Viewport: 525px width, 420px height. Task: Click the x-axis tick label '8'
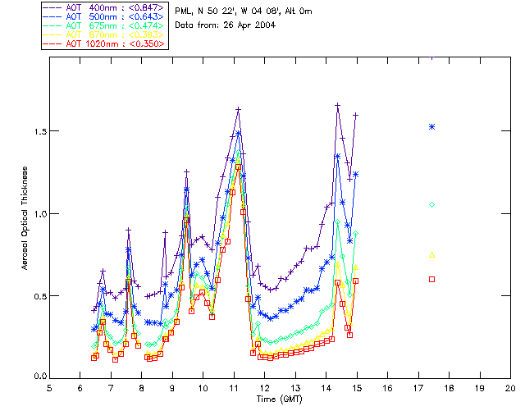[142, 388]
